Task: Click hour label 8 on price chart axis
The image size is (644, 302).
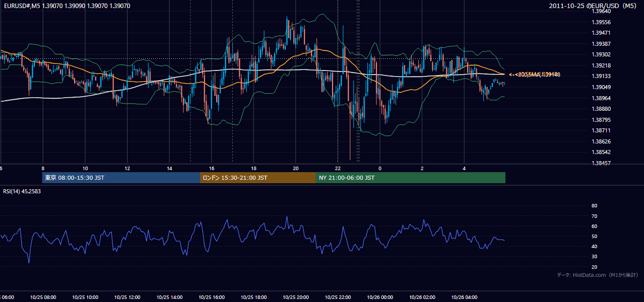Action: 43,169
